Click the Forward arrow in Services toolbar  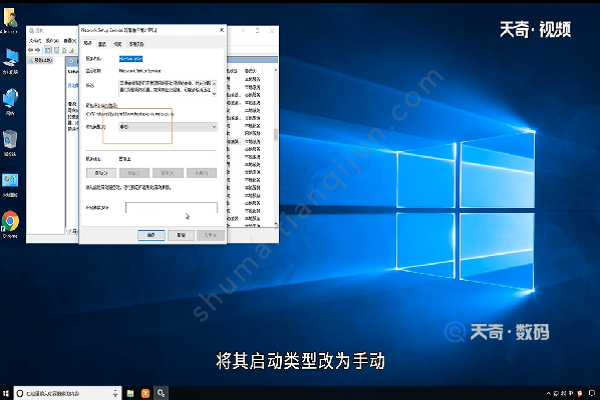(x=38, y=50)
